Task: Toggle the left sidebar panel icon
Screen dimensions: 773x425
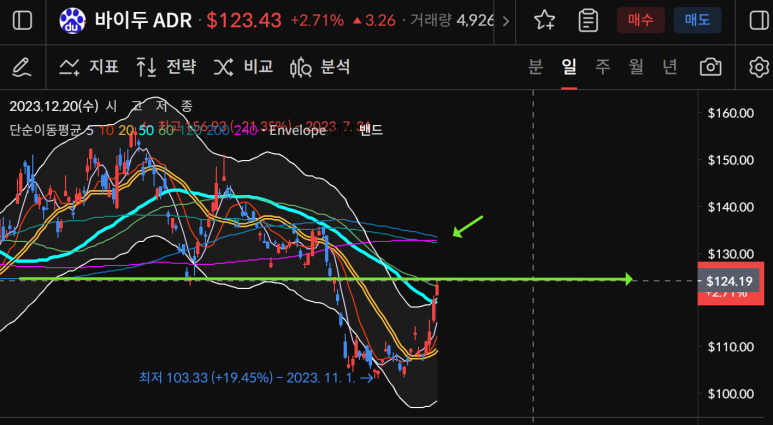Action: click(22, 21)
